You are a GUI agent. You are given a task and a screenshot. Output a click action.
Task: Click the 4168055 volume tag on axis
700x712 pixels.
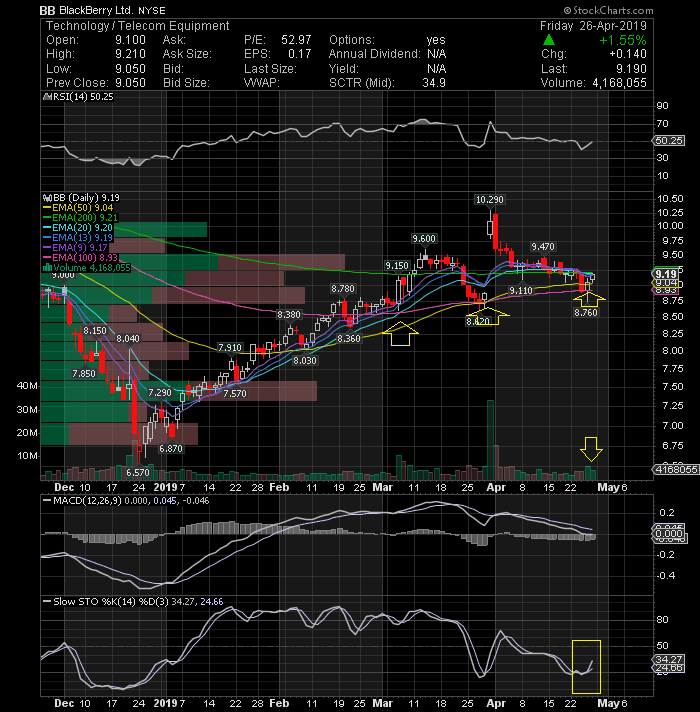click(x=675, y=469)
